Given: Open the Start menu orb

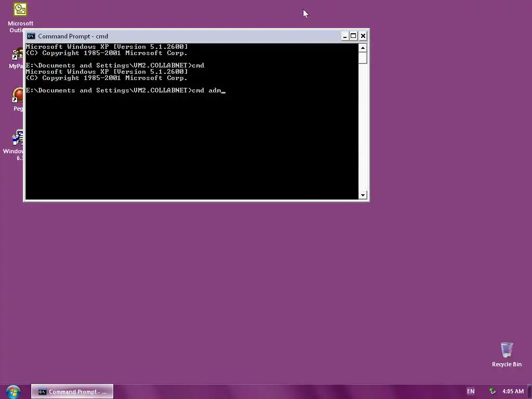Looking at the screenshot, I should [x=13, y=392].
